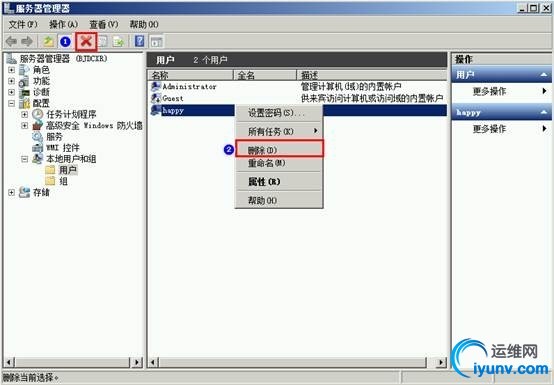Click the Show/Hide action pane icon

point(157,42)
